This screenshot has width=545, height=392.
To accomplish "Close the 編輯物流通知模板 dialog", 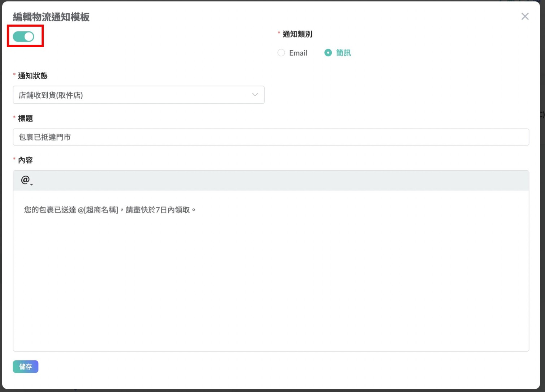I will tap(525, 17).
